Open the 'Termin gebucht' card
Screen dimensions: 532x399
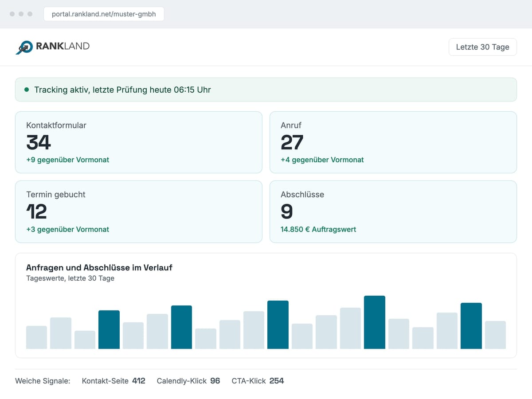click(139, 211)
